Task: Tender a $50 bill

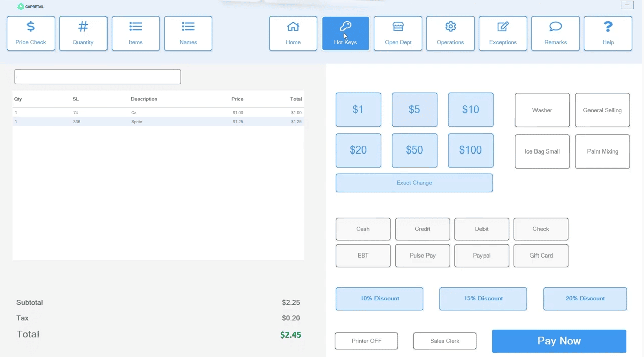Action: pyautogui.click(x=414, y=150)
